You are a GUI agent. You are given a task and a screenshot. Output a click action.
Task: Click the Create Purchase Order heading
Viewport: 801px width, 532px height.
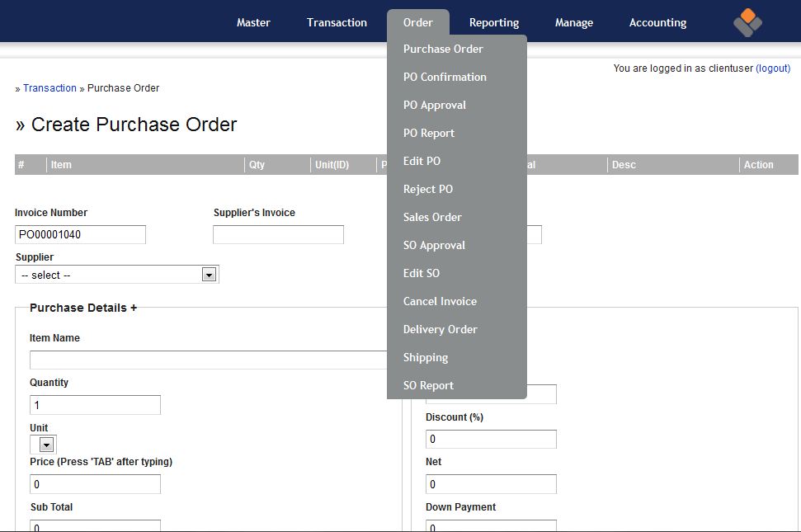tap(126, 125)
